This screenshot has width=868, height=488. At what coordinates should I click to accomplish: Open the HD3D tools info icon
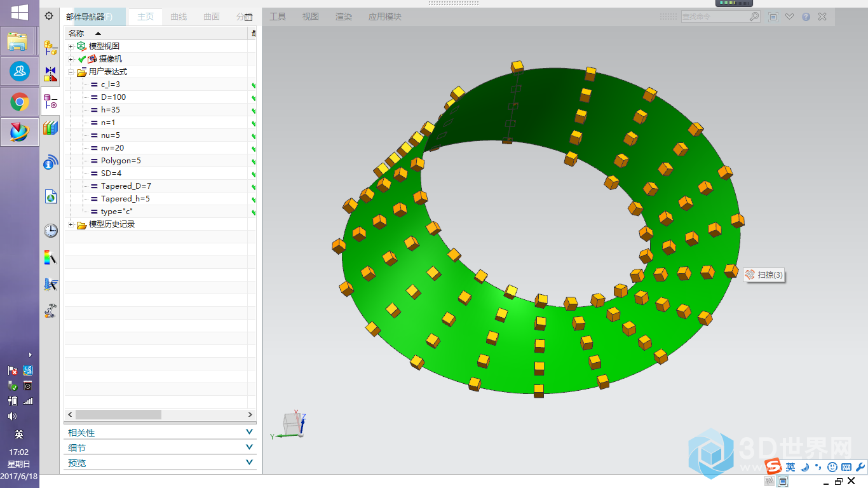50,163
